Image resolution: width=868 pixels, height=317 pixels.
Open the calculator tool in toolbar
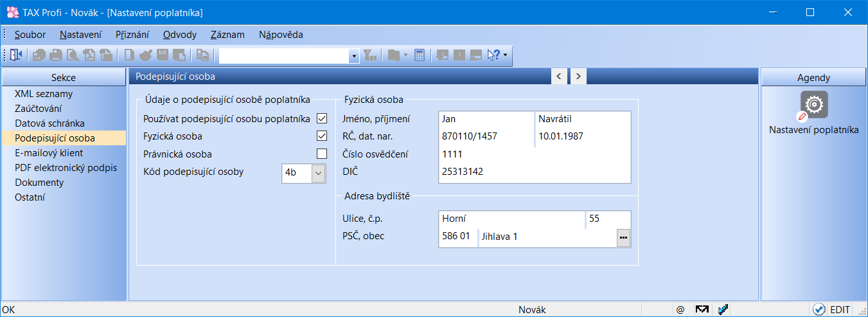click(420, 55)
